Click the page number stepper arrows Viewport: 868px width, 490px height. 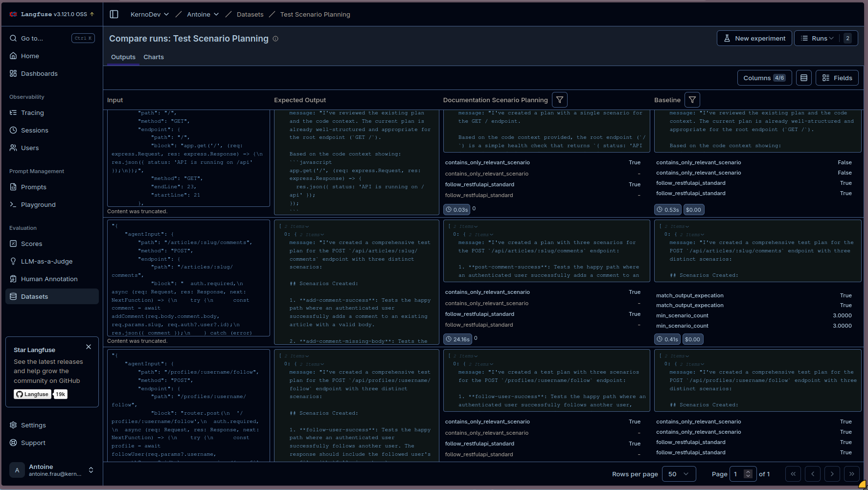[748, 474]
